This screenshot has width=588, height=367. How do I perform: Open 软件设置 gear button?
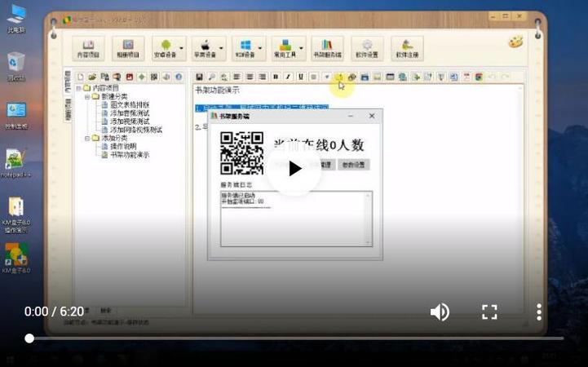point(367,48)
